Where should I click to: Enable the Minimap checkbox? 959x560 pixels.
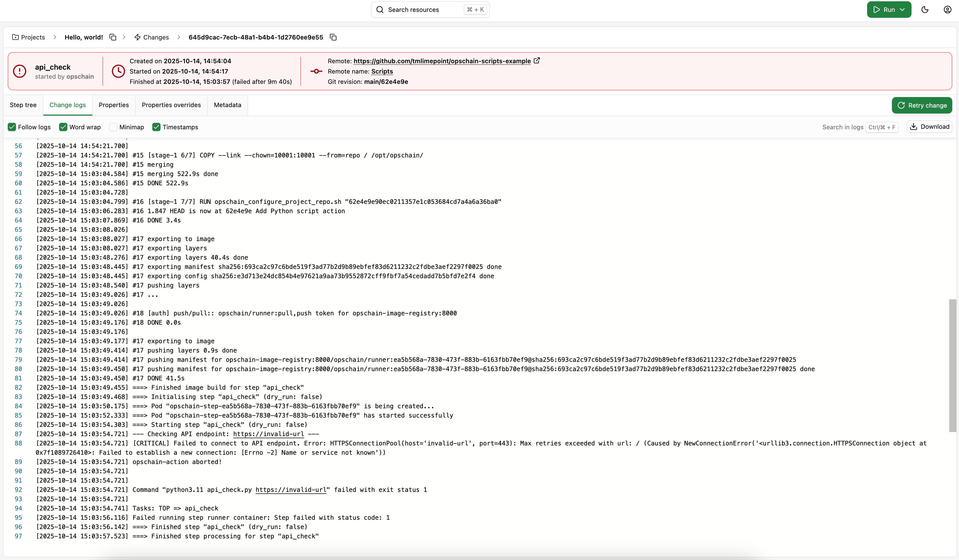tap(113, 127)
